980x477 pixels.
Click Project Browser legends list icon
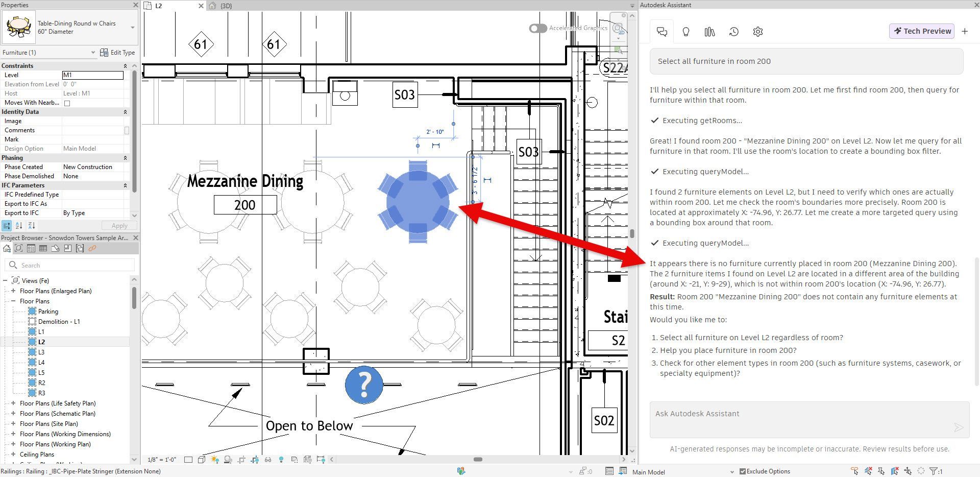click(x=31, y=249)
